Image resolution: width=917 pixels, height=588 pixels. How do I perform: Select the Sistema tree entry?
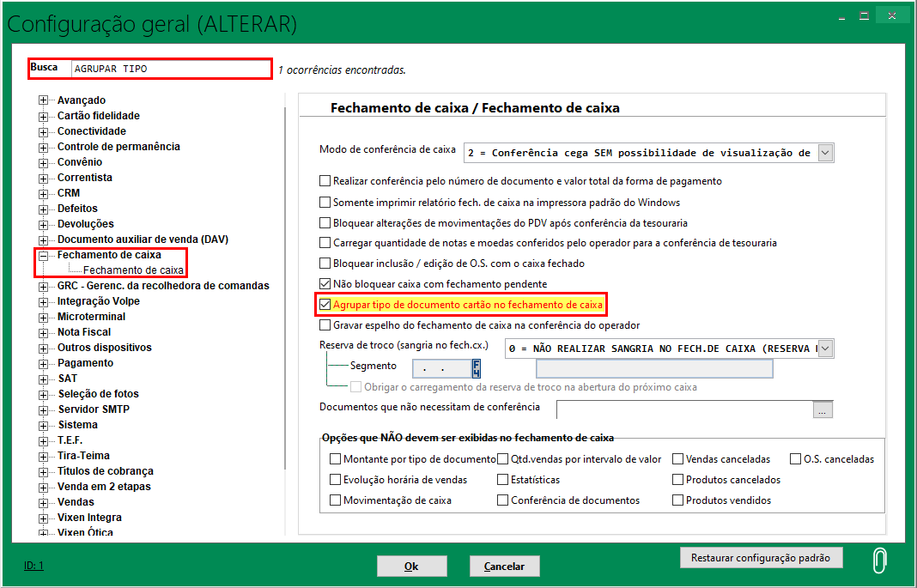[78, 425]
